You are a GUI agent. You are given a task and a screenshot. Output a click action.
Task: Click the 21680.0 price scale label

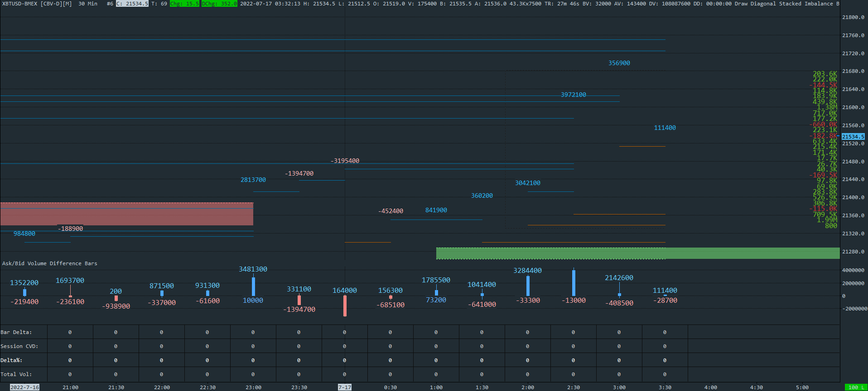tap(853, 71)
